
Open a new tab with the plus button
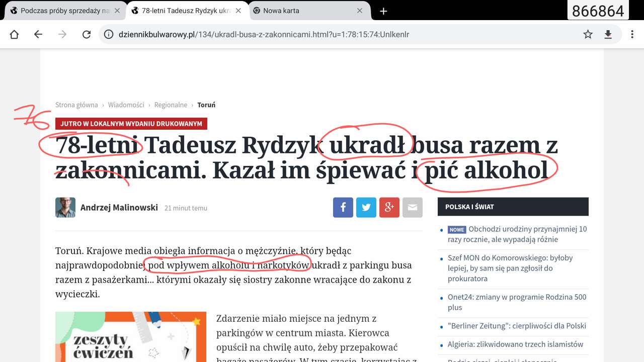coord(383,11)
